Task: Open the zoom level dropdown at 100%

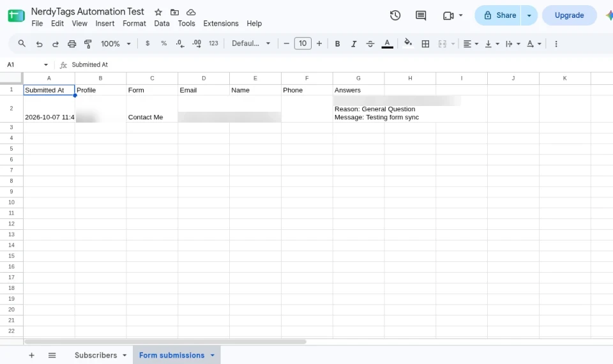Action: [x=116, y=44]
